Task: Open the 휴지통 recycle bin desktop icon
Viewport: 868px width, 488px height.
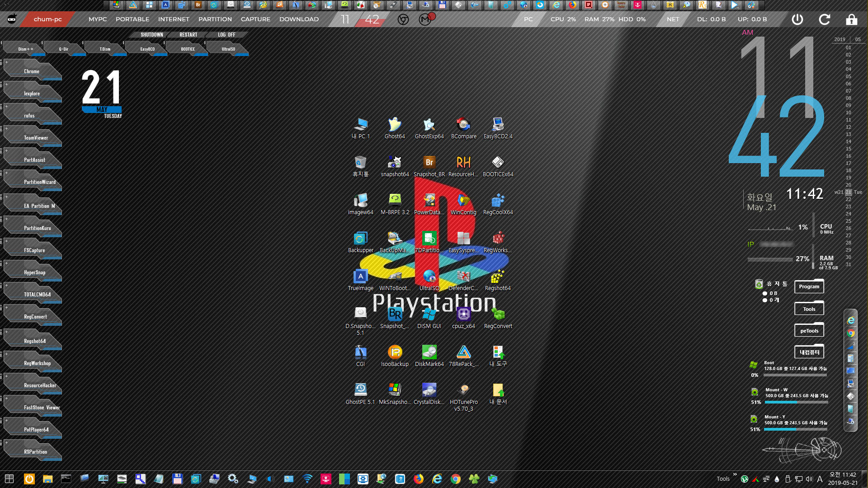Action: pyautogui.click(x=360, y=166)
